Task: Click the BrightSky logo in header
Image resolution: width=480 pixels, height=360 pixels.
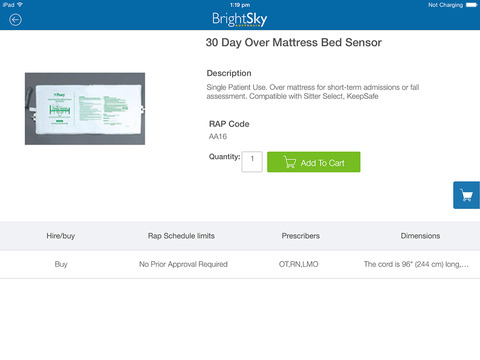Action: (x=240, y=19)
